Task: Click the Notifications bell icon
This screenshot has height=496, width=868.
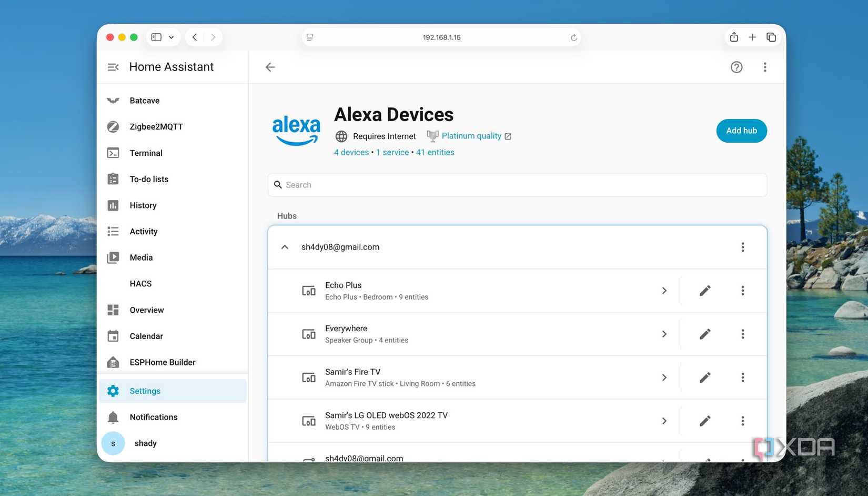Action: point(113,417)
